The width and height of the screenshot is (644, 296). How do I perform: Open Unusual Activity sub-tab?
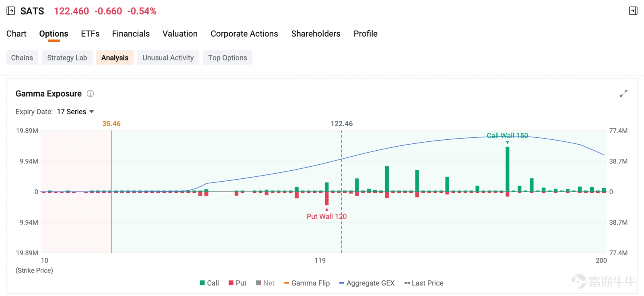pos(168,58)
